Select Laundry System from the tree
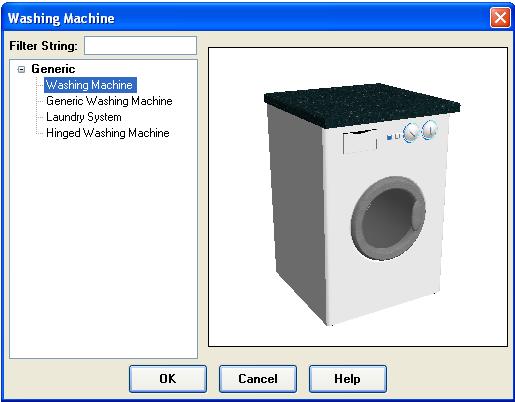515x402 pixels. [x=83, y=117]
